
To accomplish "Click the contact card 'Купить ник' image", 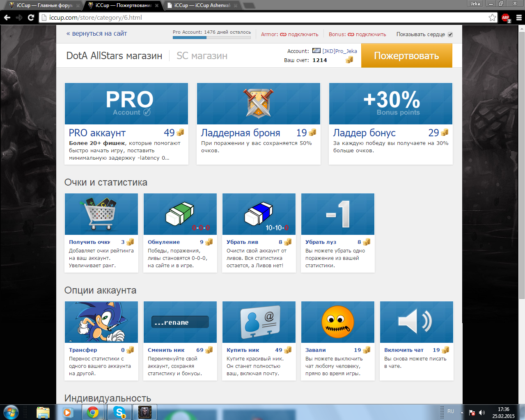I will pos(259,322).
